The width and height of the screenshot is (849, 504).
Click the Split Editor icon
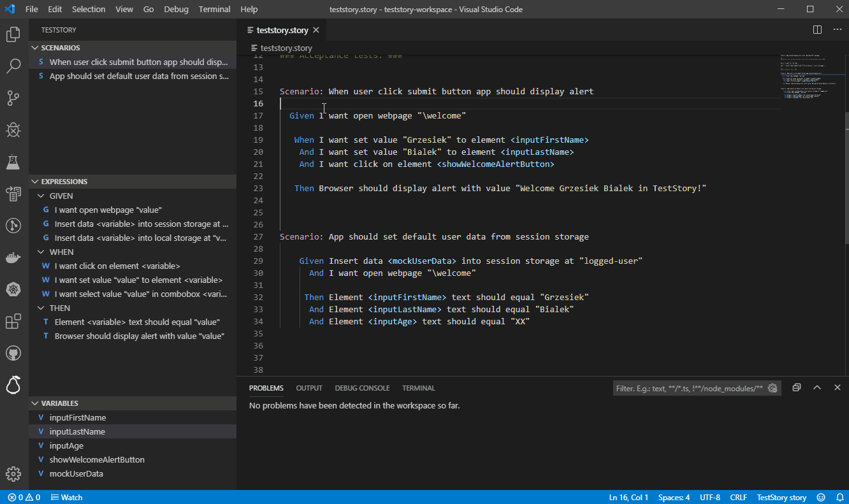[x=817, y=29]
